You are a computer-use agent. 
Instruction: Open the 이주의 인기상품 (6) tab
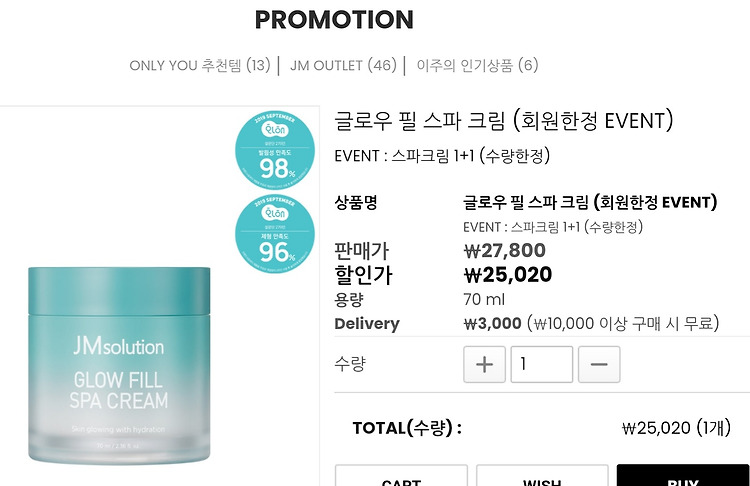[x=477, y=65]
